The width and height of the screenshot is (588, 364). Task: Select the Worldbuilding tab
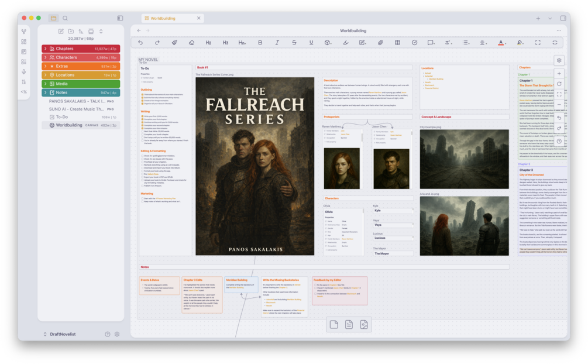[x=173, y=18]
